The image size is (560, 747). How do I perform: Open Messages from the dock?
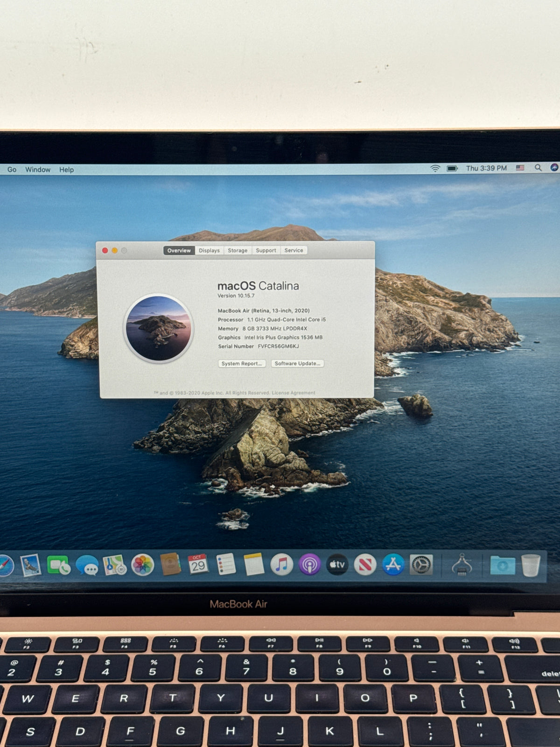87,566
